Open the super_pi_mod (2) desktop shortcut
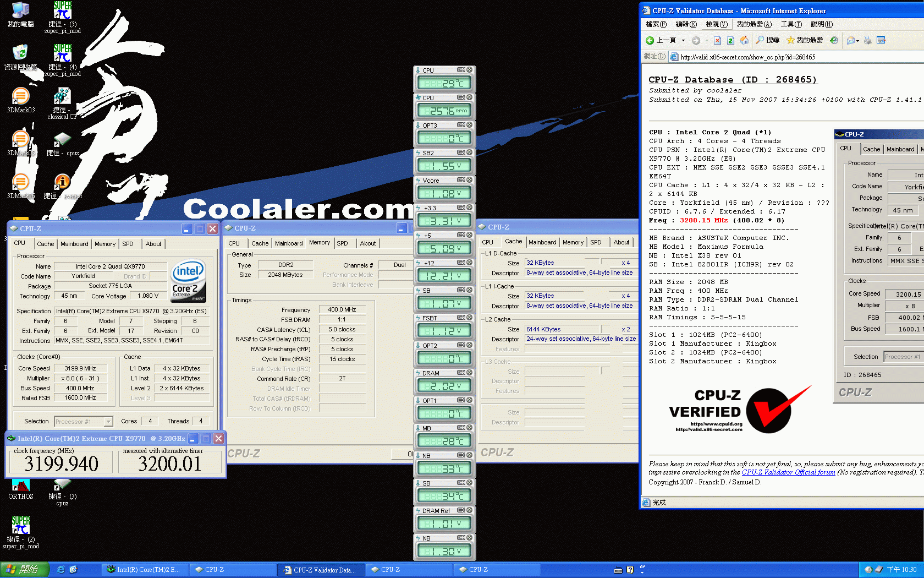The width and height of the screenshot is (924, 578). pyautogui.click(x=20, y=533)
